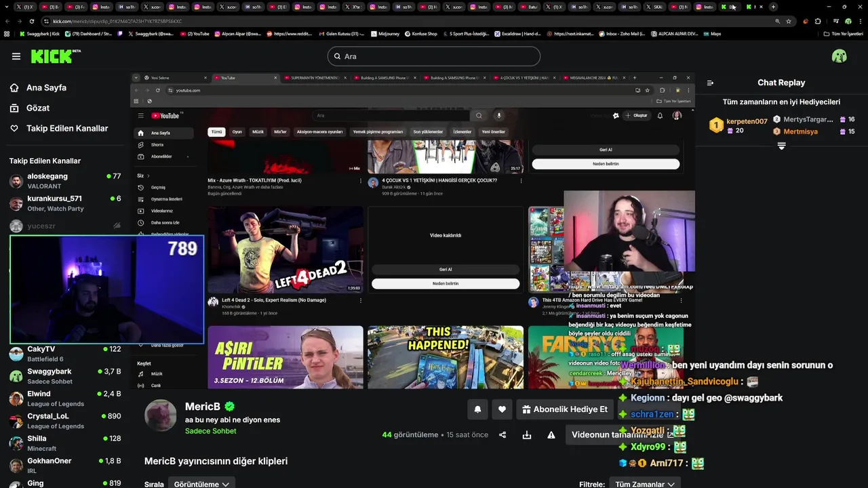
Task: Collapse the Chat Replay panel with the arrow icon
Action: pos(710,83)
